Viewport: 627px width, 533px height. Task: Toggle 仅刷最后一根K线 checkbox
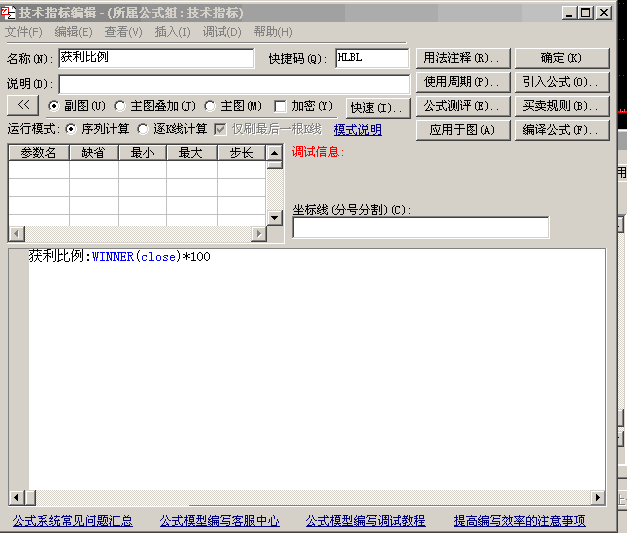click(x=220, y=129)
